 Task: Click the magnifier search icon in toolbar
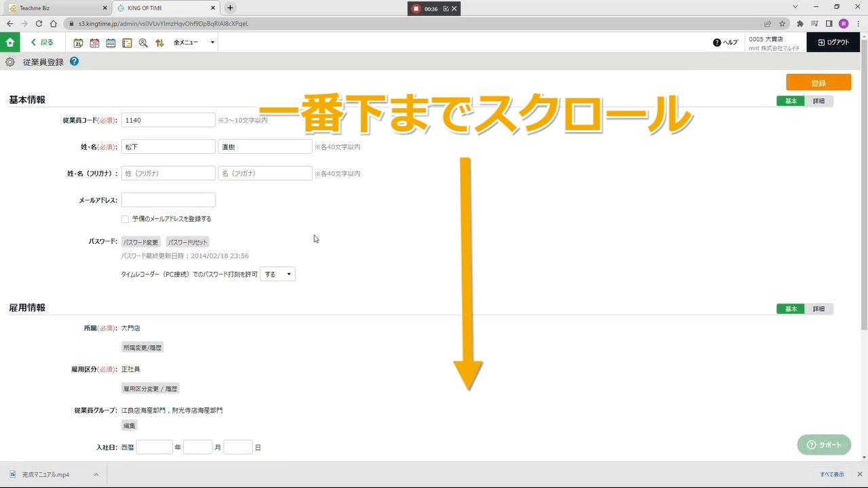143,43
